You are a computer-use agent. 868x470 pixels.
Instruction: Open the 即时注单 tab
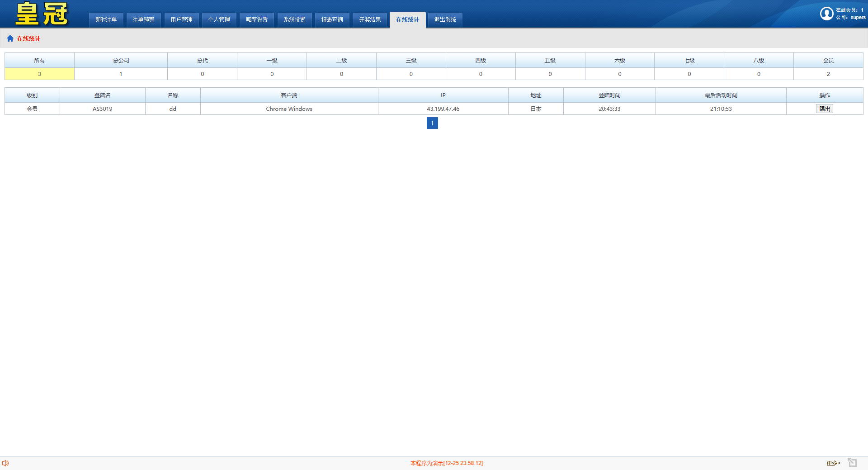coord(106,19)
